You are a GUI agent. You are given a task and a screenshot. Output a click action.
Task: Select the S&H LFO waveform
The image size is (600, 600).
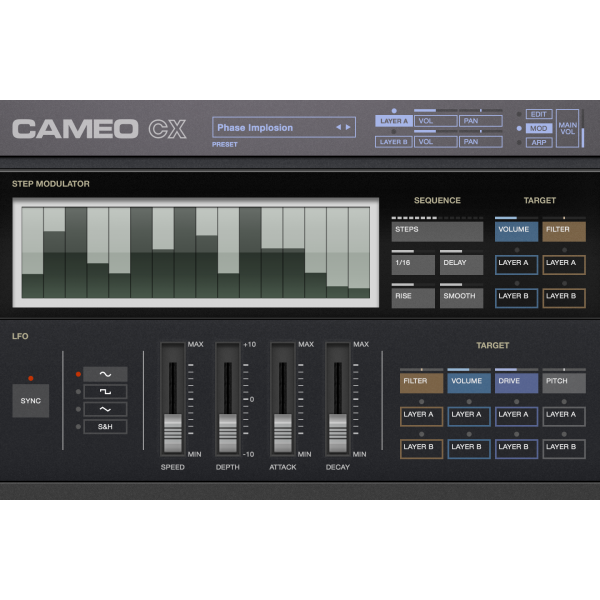click(105, 427)
